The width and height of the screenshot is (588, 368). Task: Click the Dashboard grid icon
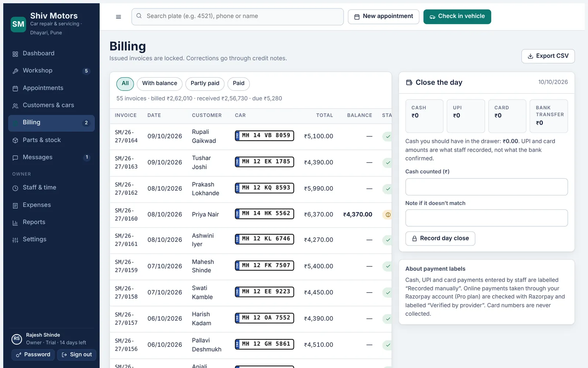15,54
